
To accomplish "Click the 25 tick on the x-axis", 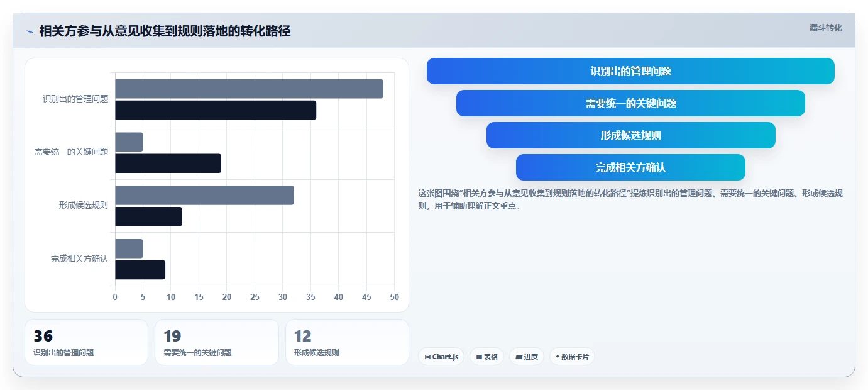I will tap(255, 297).
